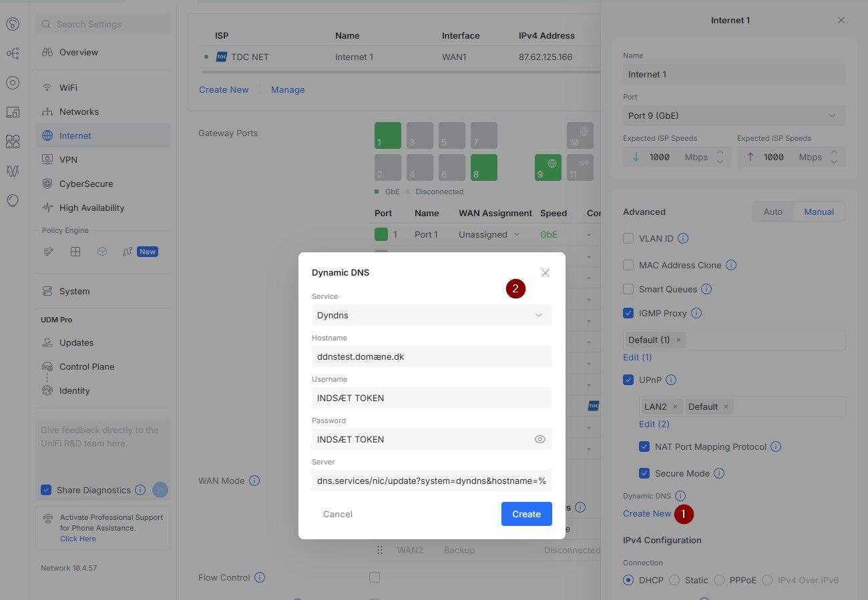Open the Policy Engine table grid icon
Screen dimensions: 868x600
tap(75, 252)
